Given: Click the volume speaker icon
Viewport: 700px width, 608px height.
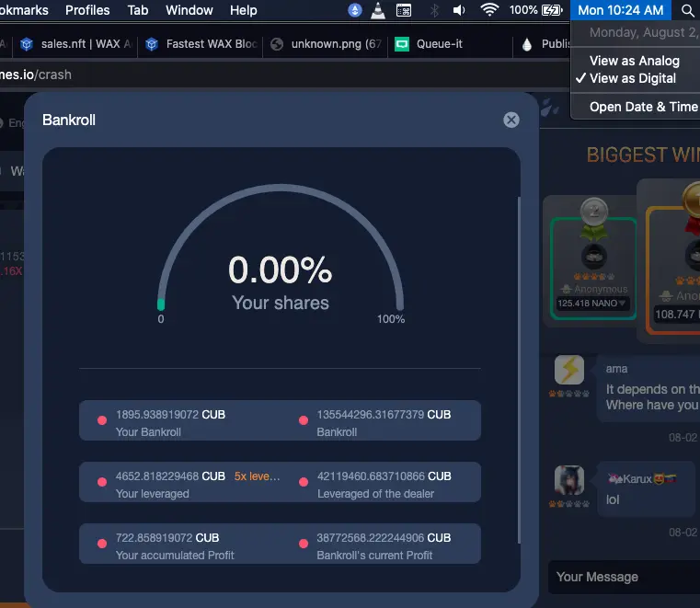Looking at the screenshot, I should coord(459,10).
